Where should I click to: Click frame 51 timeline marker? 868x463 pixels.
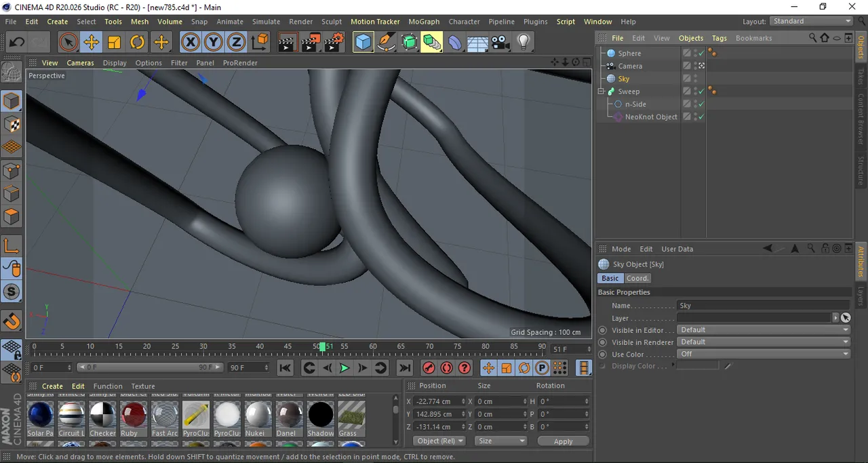coord(323,346)
